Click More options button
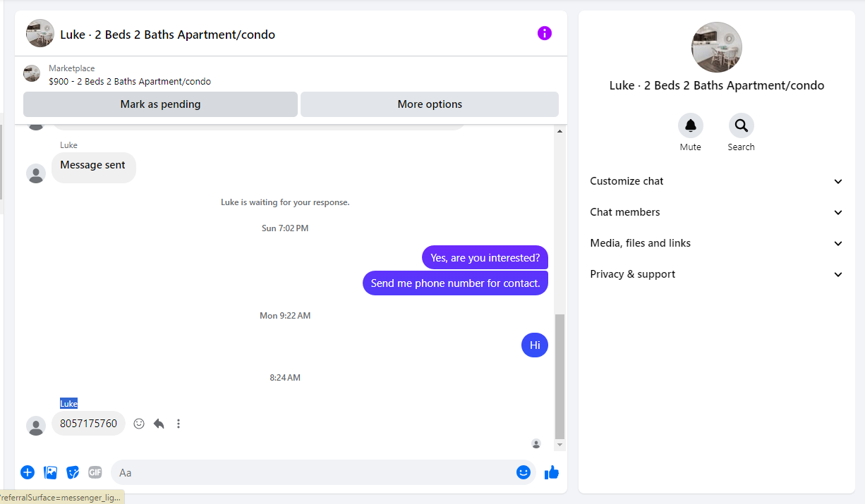The width and height of the screenshot is (865, 504). point(430,104)
